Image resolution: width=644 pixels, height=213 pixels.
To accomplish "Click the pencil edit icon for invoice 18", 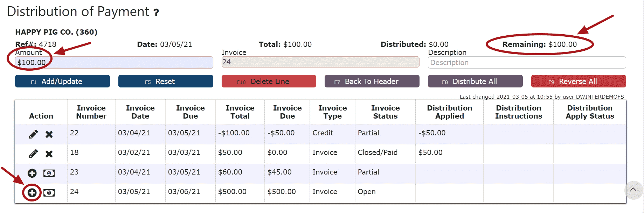I will tap(33, 154).
